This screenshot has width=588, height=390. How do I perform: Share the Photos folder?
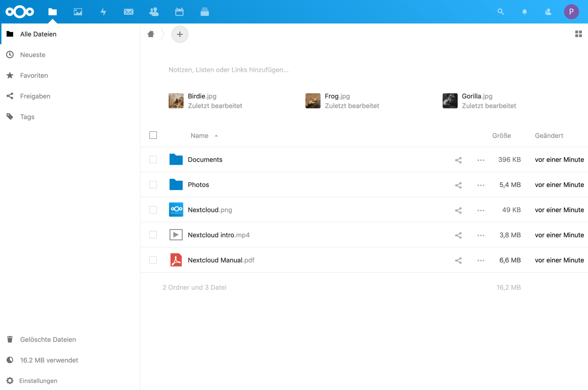tap(458, 185)
